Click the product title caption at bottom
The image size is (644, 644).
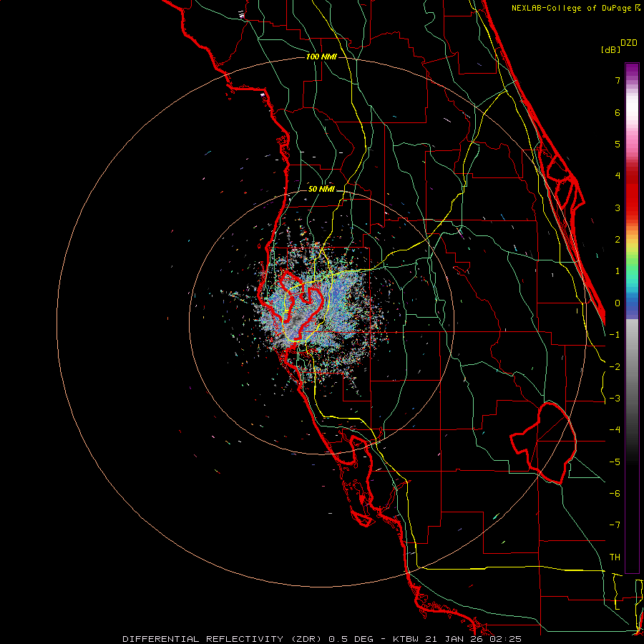point(322,639)
